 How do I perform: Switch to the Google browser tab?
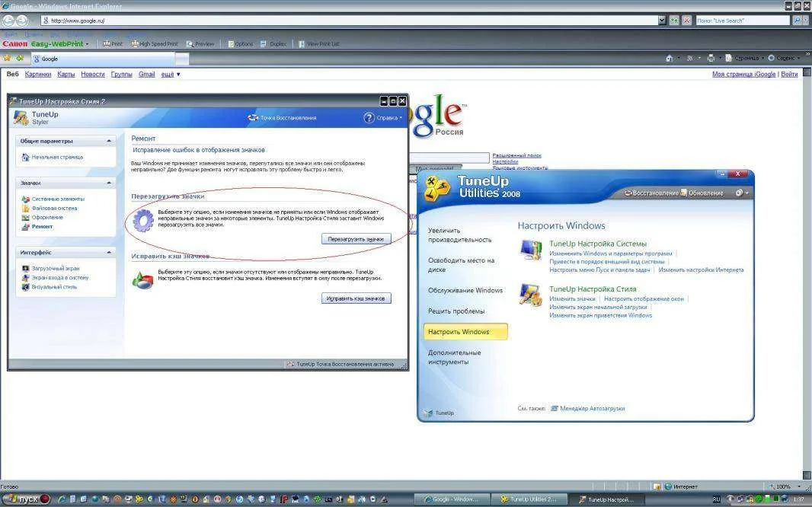click(104, 59)
